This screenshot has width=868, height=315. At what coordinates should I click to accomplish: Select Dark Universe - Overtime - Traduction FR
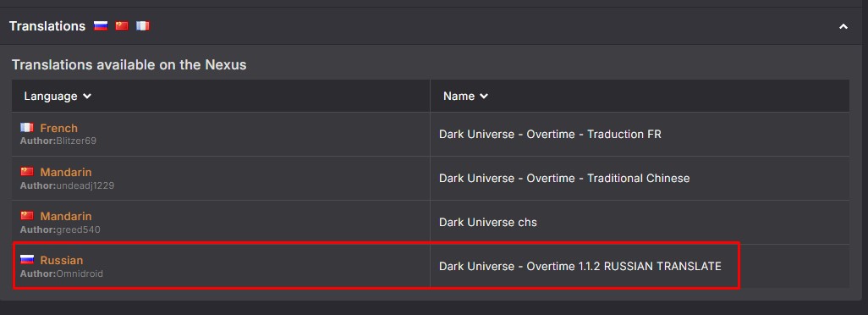click(x=550, y=134)
